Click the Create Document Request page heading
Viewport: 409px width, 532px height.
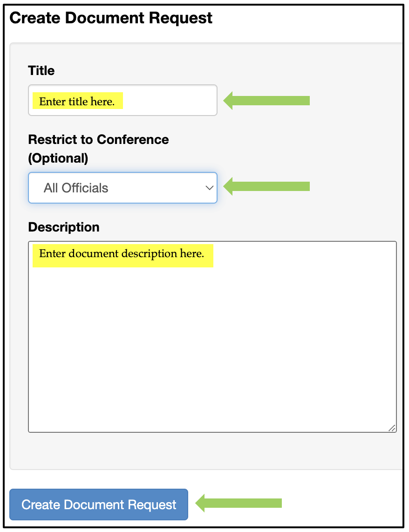pos(111,18)
